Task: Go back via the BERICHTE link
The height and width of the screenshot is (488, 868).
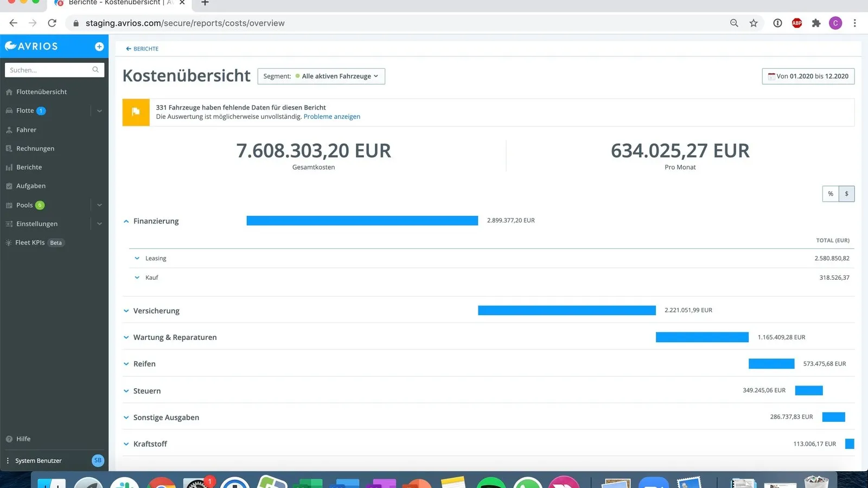Action: click(142, 49)
